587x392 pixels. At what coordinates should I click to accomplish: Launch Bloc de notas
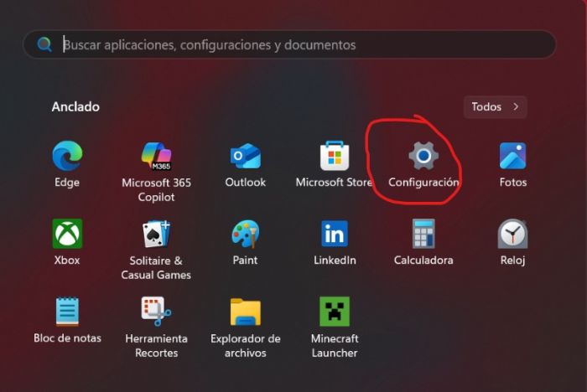click(x=67, y=312)
